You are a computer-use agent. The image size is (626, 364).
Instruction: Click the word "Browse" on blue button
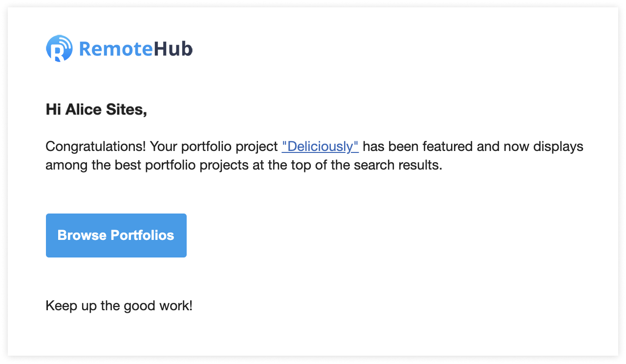tap(82, 236)
